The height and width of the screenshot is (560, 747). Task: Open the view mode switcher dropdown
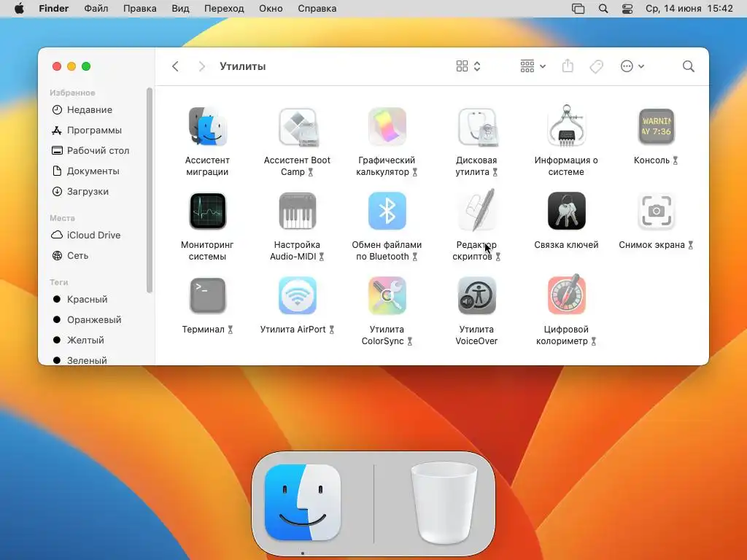click(468, 66)
